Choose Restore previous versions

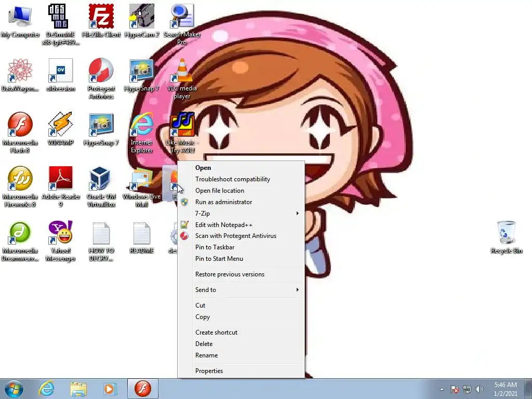click(241, 274)
